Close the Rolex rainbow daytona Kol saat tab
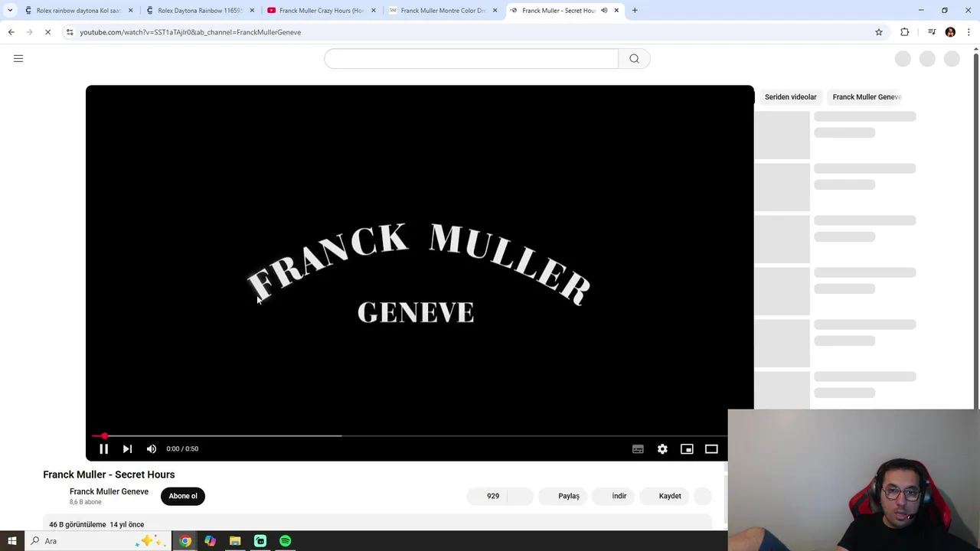 (x=130, y=11)
